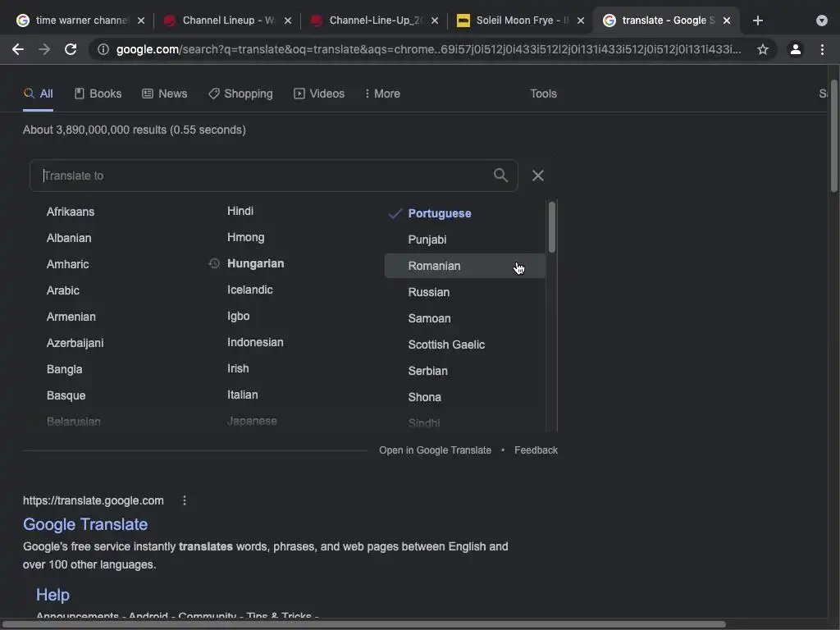
Task: Open the Chrome profile icon
Action: pos(795,49)
